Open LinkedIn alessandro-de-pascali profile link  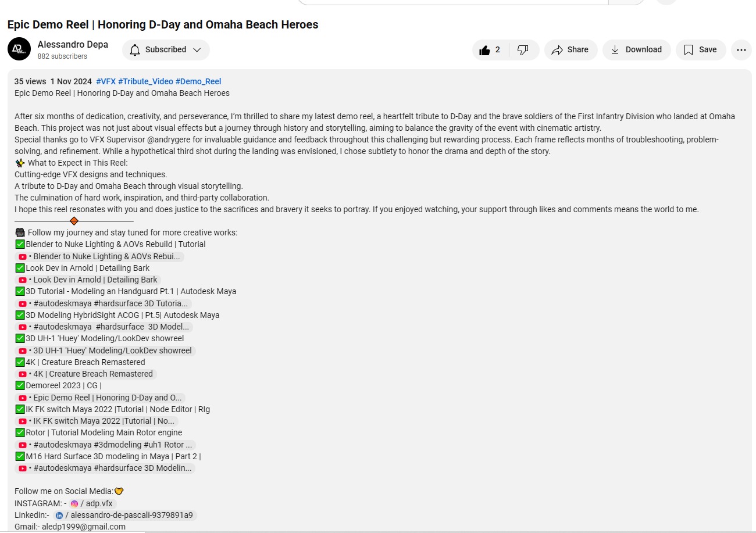pyautogui.click(x=125, y=515)
